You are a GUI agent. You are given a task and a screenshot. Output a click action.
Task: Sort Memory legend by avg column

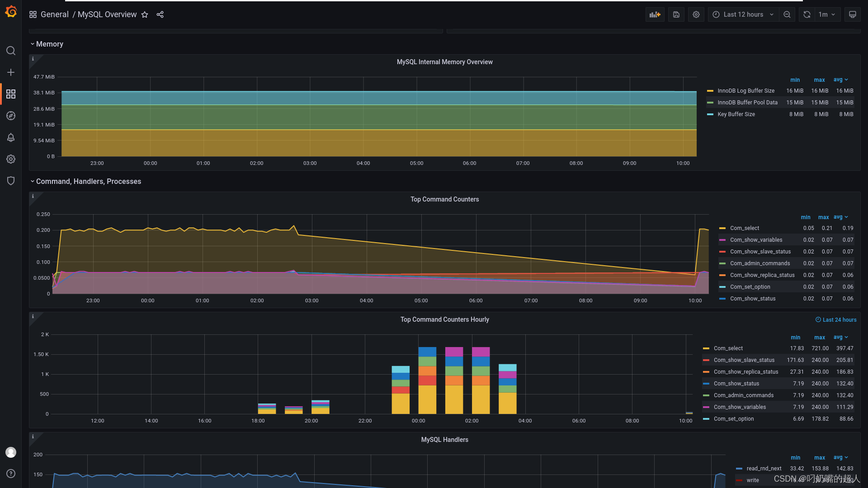[x=840, y=80]
